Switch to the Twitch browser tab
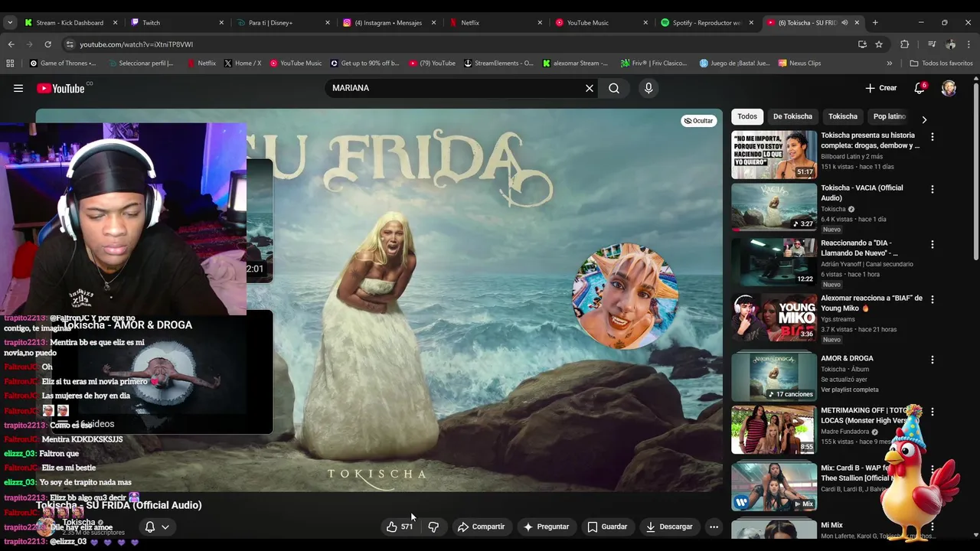Viewport: 980px width, 551px height. click(x=176, y=23)
